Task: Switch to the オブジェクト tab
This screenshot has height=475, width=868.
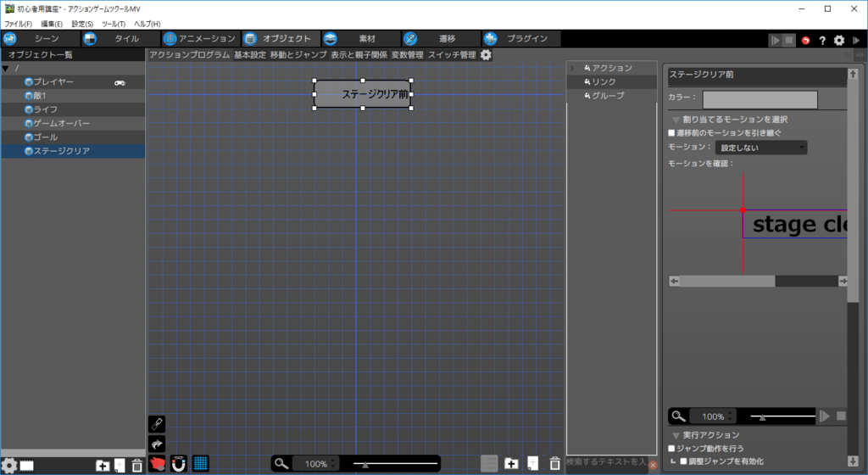Action: tap(281, 39)
